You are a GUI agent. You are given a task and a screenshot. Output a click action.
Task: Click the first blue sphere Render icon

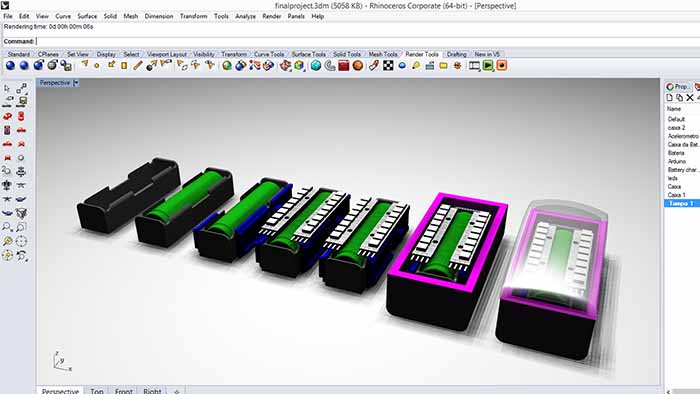(x=10, y=66)
